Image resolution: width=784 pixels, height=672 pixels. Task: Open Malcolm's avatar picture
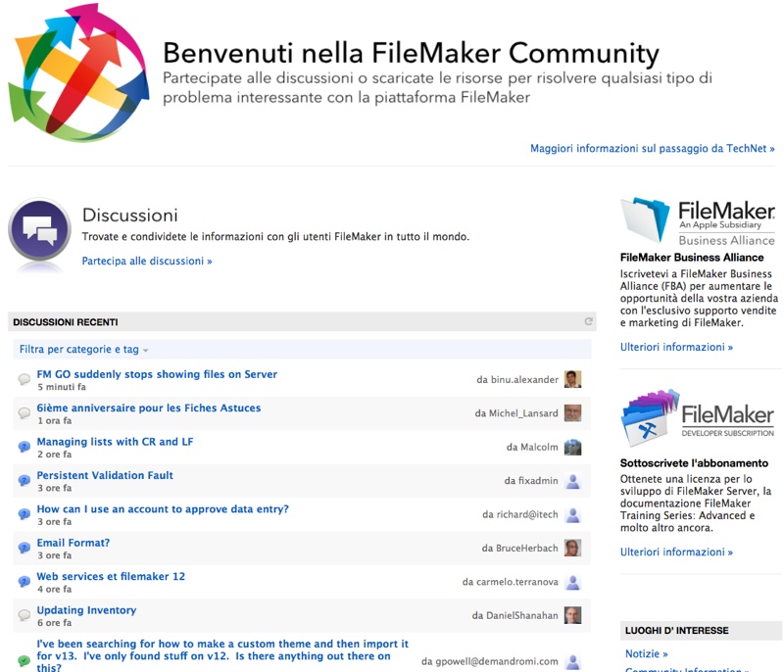572,447
